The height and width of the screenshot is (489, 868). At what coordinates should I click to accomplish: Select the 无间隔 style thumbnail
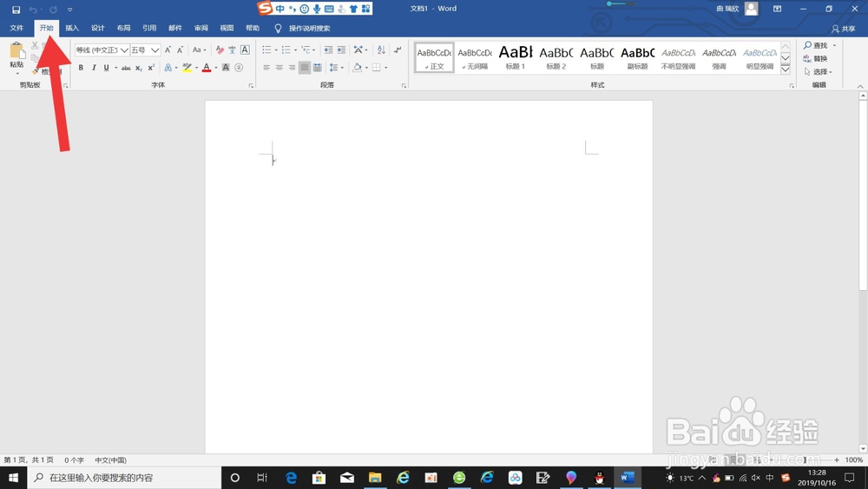pyautogui.click(x=475, y=57)
